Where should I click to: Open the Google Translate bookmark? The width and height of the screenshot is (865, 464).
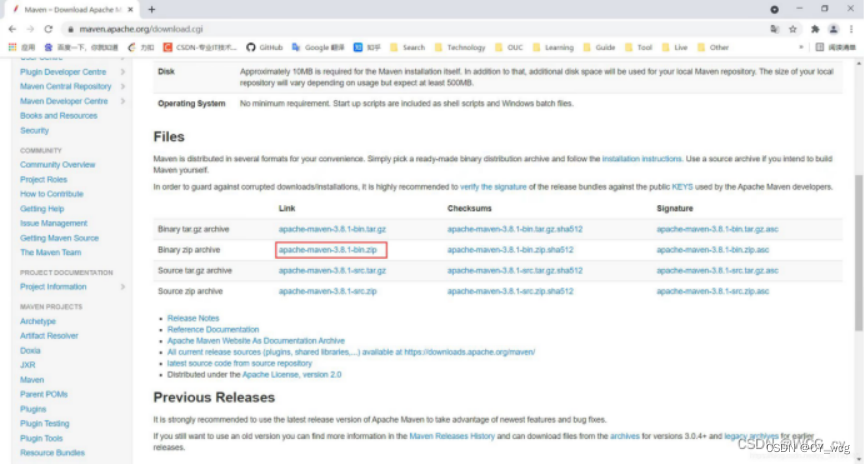318,47
